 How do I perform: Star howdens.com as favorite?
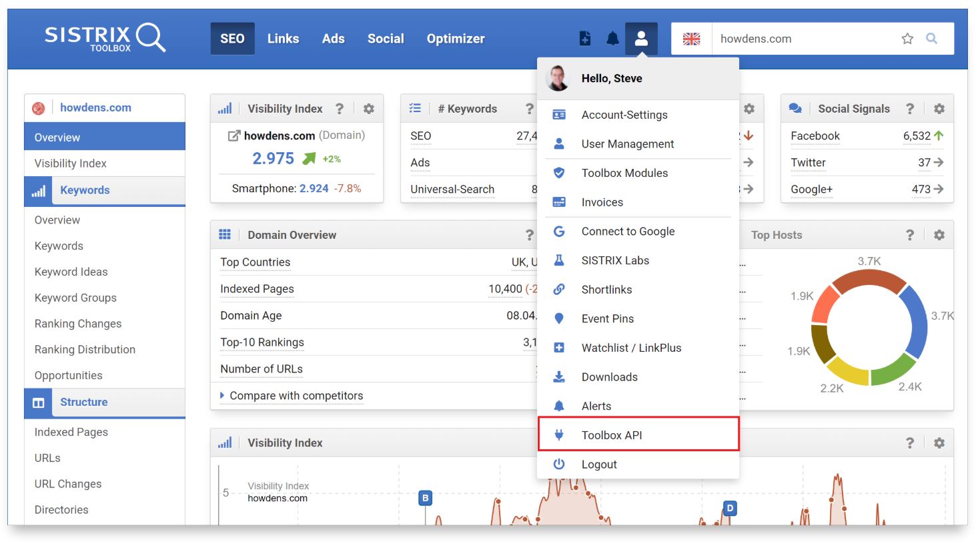pyautogui.click(x=907, y=39)
